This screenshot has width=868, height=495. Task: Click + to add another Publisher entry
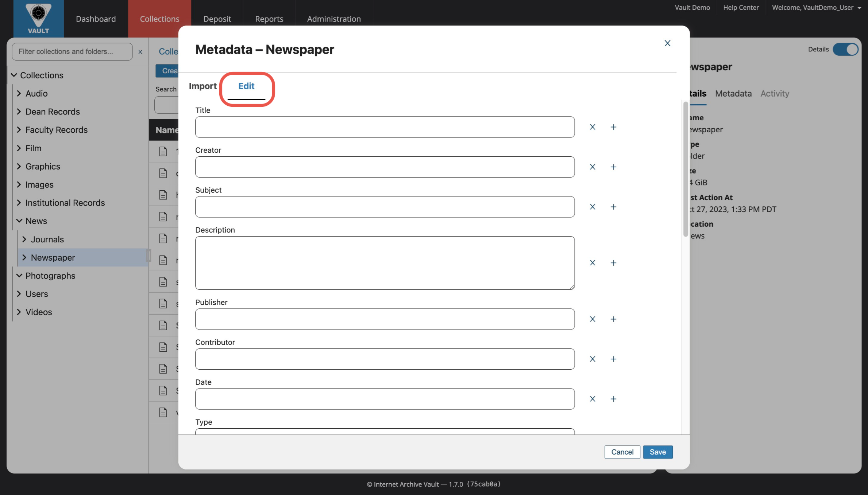pyautogui.click(x=613, y=319)
